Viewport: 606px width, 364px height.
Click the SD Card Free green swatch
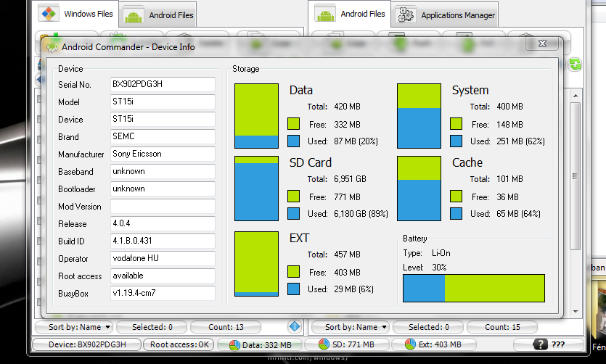293,197
